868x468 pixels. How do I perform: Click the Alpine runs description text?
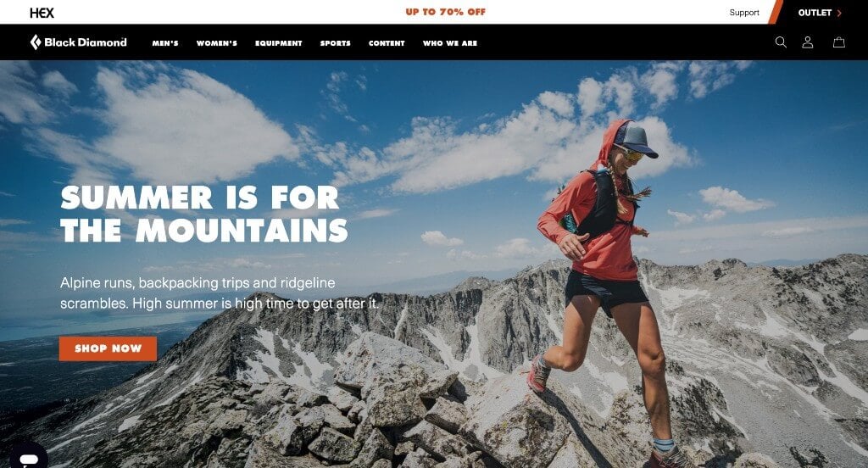coord(220,293)
